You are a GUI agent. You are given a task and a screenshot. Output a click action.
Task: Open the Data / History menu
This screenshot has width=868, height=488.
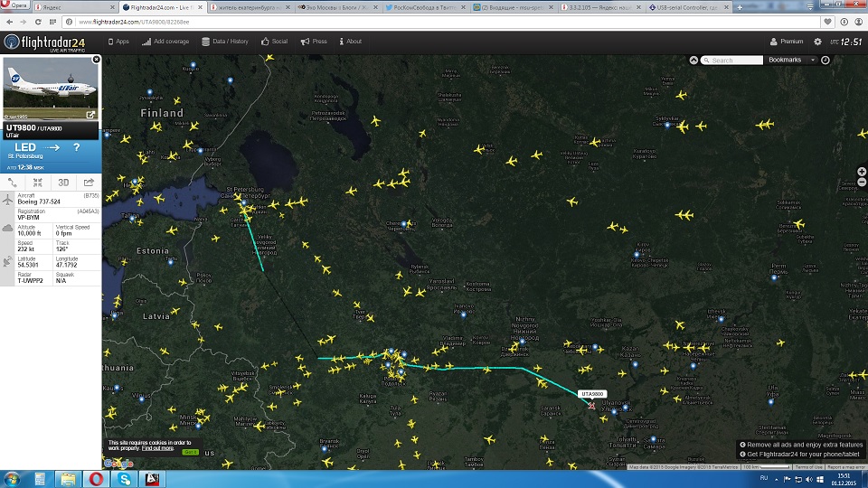point(224,42)
